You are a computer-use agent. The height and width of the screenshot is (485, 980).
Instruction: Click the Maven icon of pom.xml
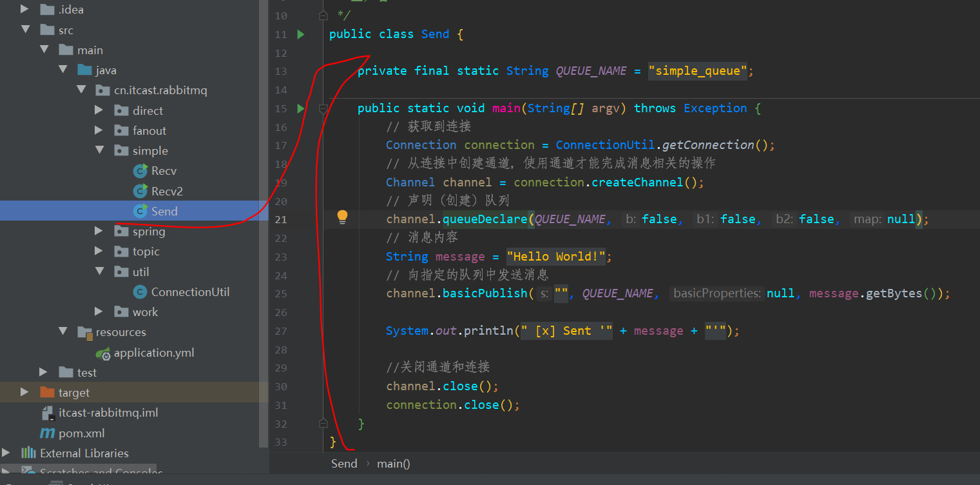tap(47, 433)
